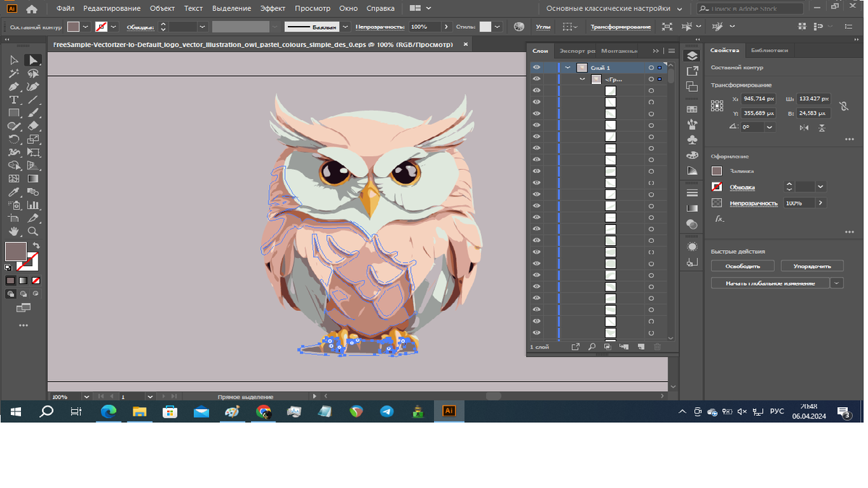Open the Symbols panel icon in dock
The image size is (868, 488).
tap(692, 140)
